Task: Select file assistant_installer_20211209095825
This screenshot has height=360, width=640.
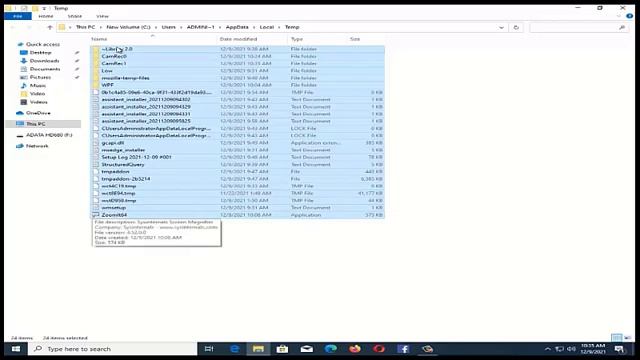Action: 146,121
